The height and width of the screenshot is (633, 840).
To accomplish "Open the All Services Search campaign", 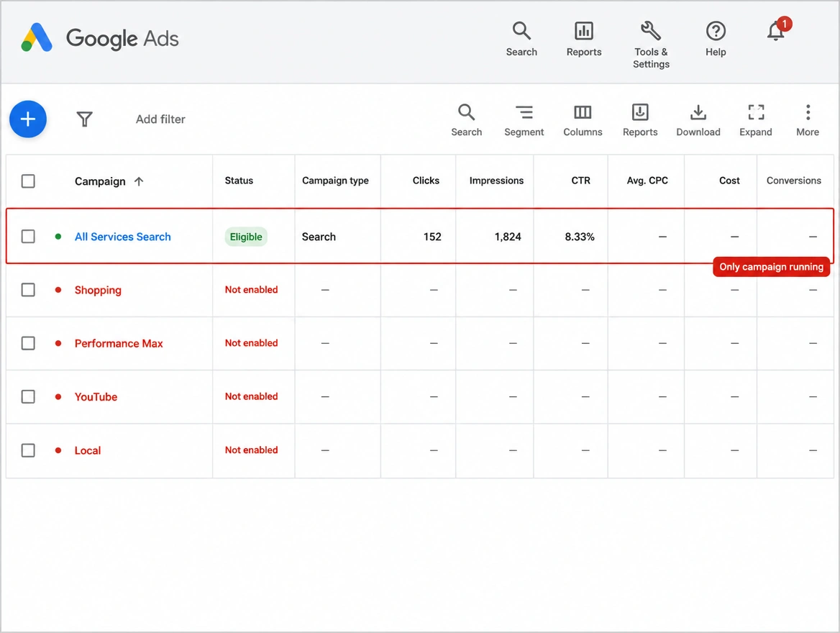I will 123,237.
